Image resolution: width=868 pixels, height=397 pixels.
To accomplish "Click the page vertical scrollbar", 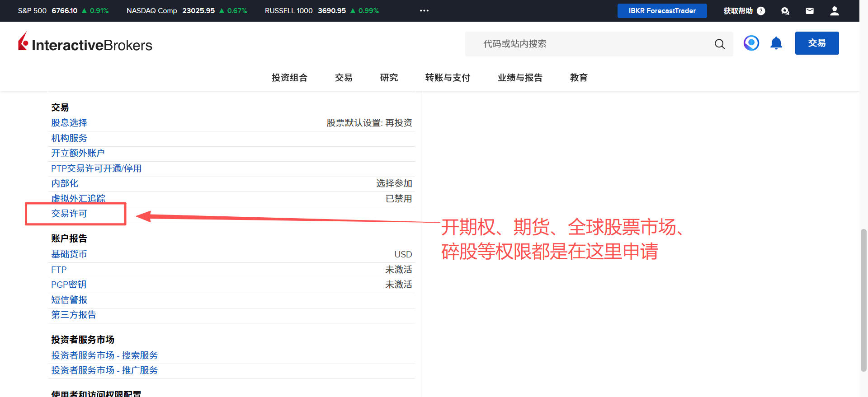I will coord(863,299).
